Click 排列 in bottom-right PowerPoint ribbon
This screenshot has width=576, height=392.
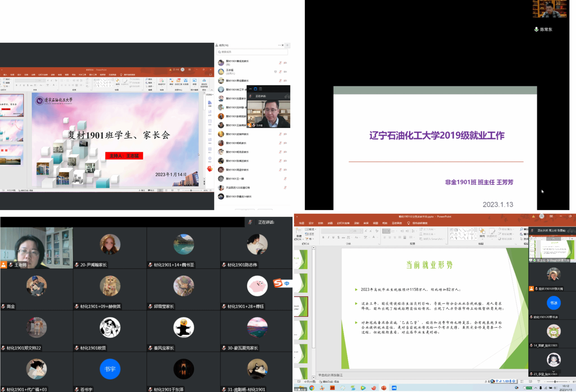pyautogui.click(x=482, y=233)
